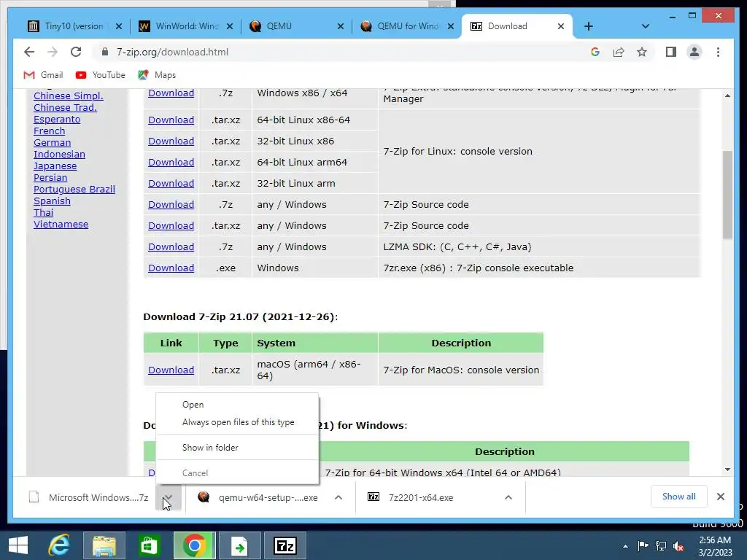This screenshot has width=747, height=560.
Task: Open the side panel icon
Action: 671,52
